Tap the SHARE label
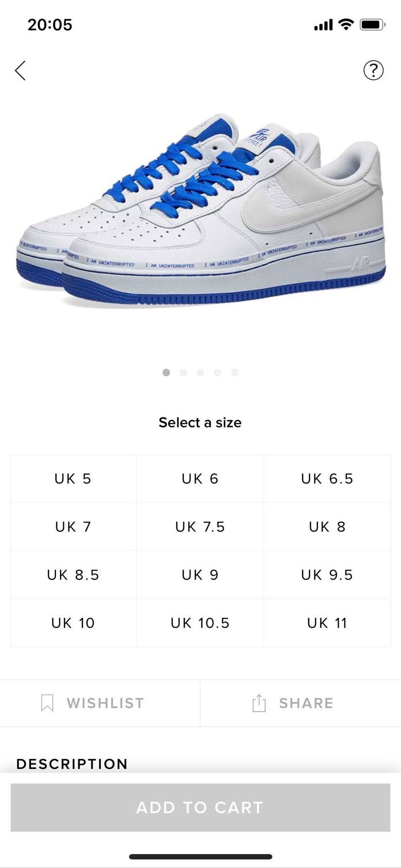 [306, 703]
